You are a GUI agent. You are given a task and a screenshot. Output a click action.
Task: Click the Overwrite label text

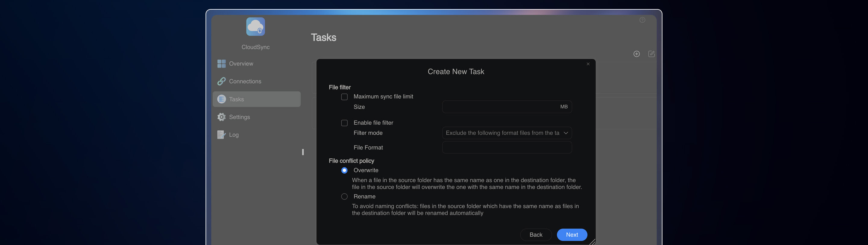pyautogui.click(x=366, y=170)
